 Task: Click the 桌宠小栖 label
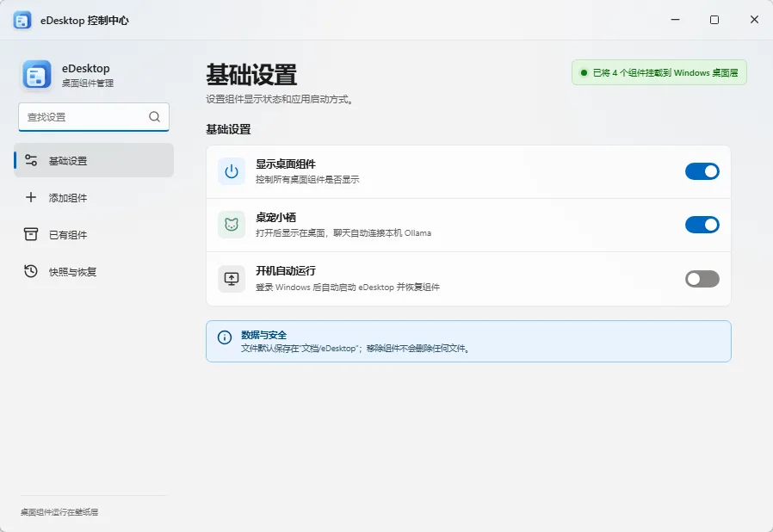[275, 218]
